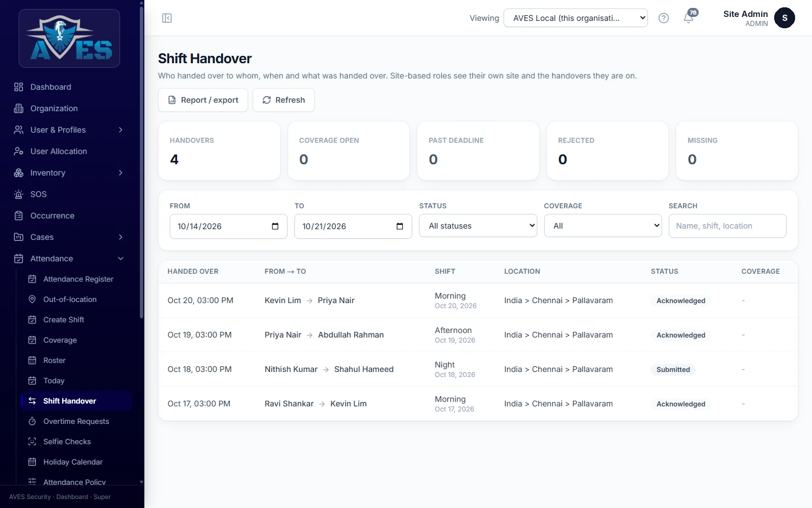Click the Rejected summary card
The width and height of the screenshot is (812, 508).
coord(607,151)
